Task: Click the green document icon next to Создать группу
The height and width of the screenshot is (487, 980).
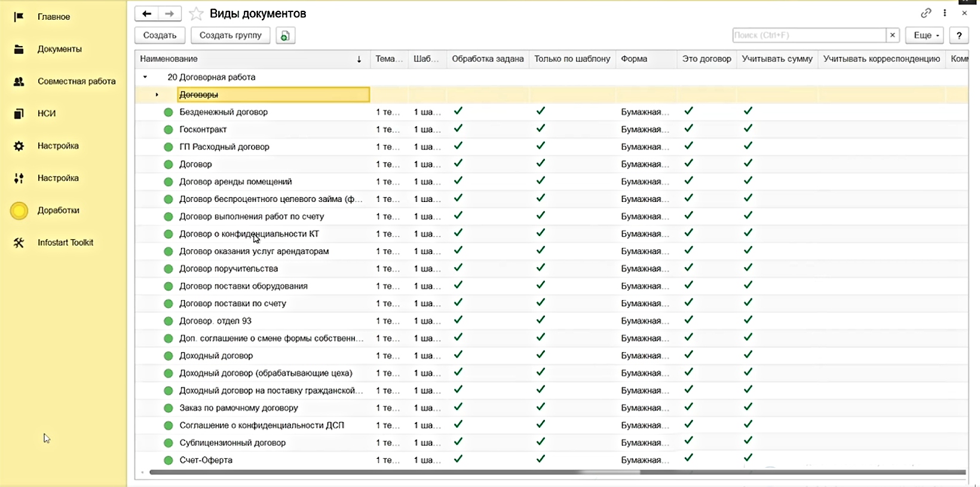Action: pos(285,36)
